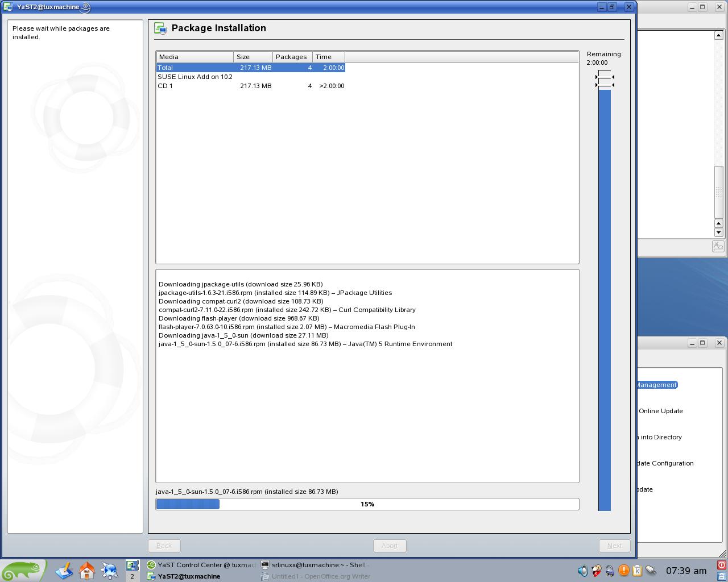Click the JPackage Utilities installed size line
The height and width of the screenshot is (582, 728).
pos(275,293)
